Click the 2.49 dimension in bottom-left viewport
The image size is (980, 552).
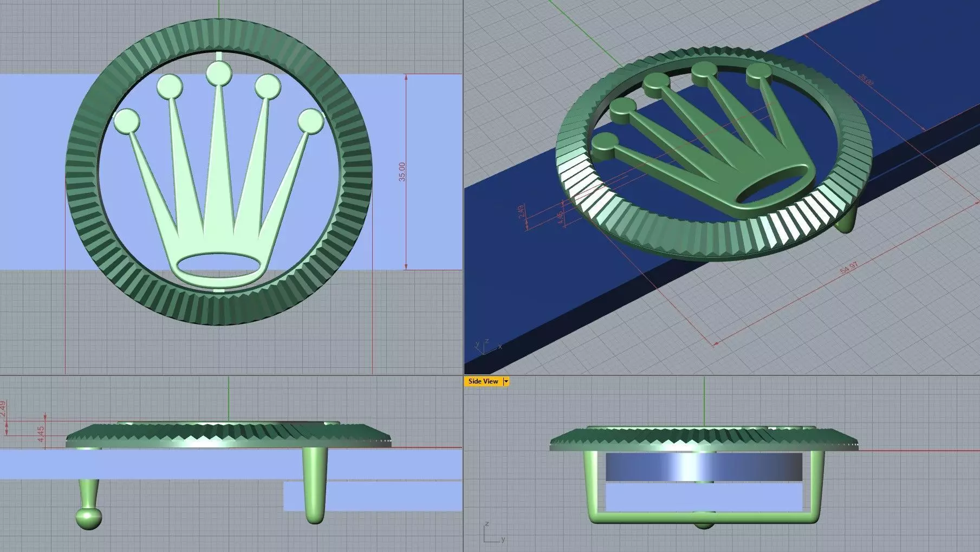pyautogui.click(x=3, y=408)
